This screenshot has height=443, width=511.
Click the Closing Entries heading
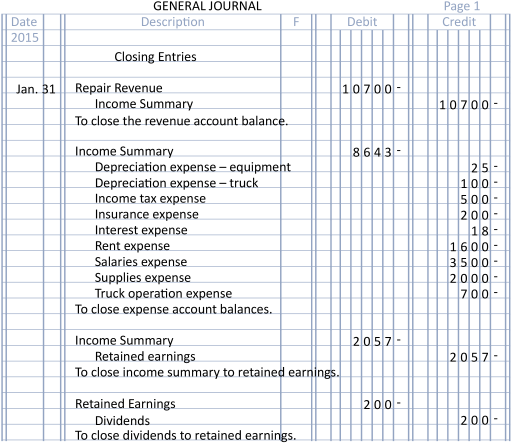[x=155, y=57]
